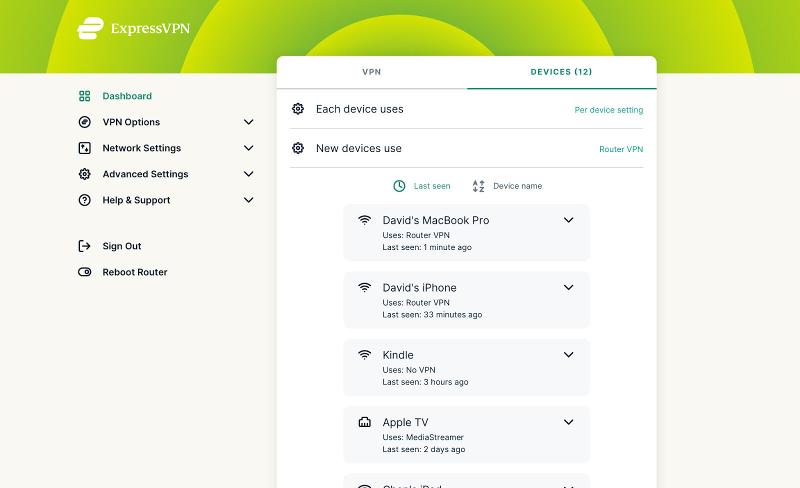Expand Network Settings menu chevron
Screen dimensions: 800x488
pos(248,148)
